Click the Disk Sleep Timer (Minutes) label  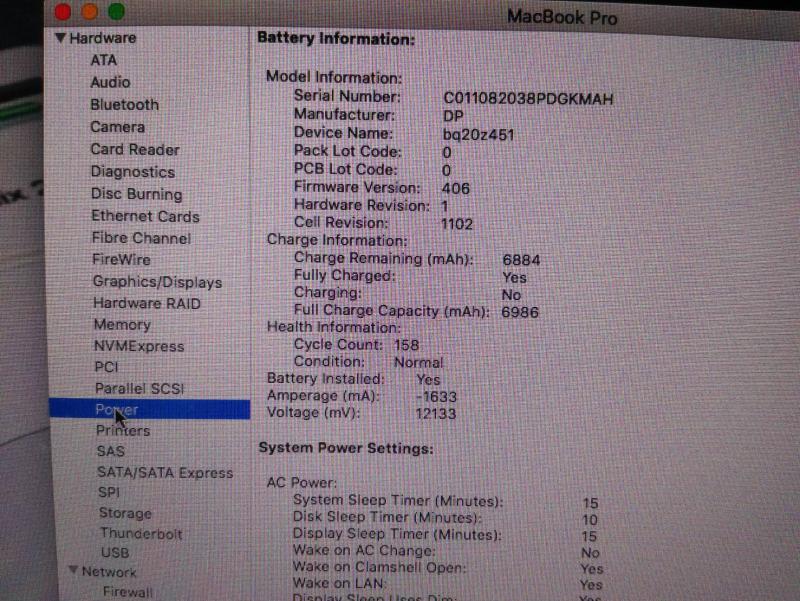[x=388, y=518]
